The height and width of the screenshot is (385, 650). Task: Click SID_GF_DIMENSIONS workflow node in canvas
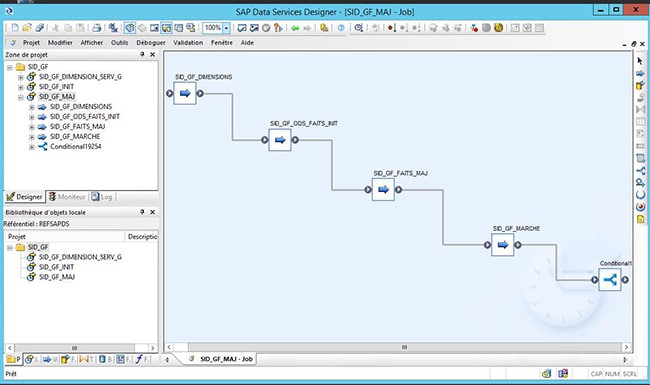(x=185, y=93)
